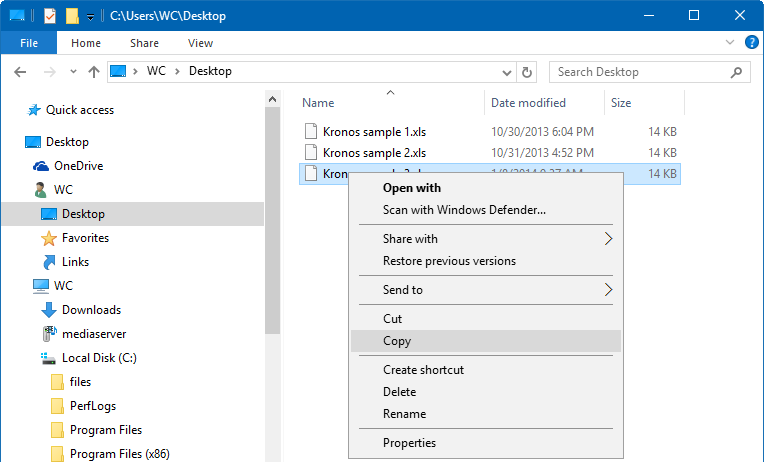The height and width of the screenshot is (462, 764).
Task: Click the New folder icon in title bar
Action: click(72, 16)
